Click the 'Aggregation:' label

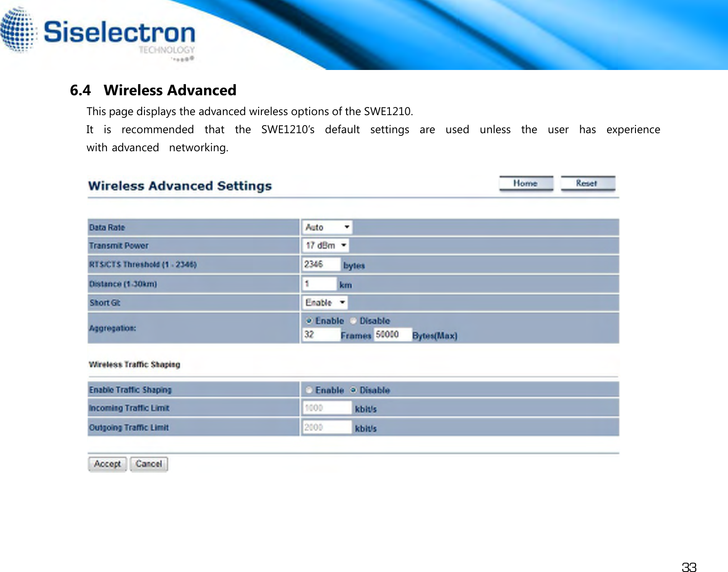tap(112, 328)
